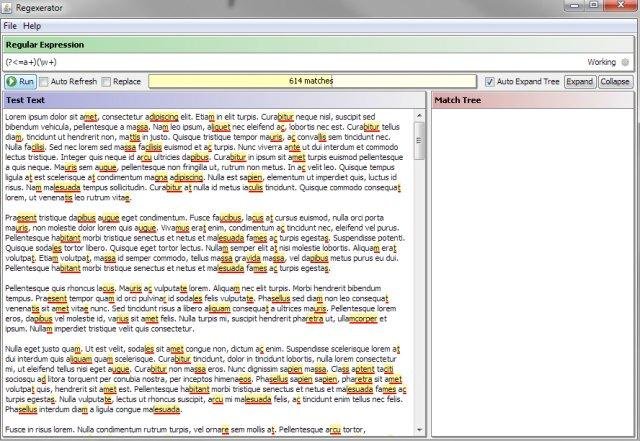Click the test text scrollbar up arrow

pyautogui.click(x=419, y=116)
